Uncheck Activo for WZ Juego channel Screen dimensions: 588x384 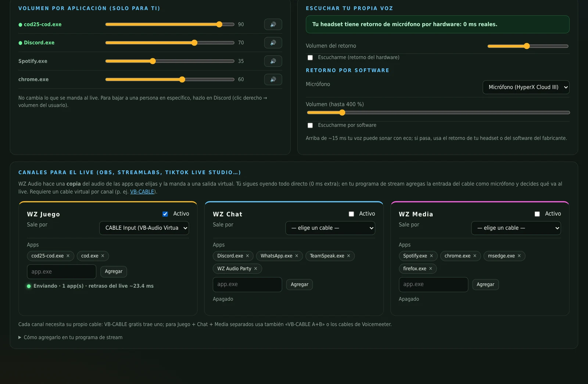pyautogui.click(x=165, y=214)
